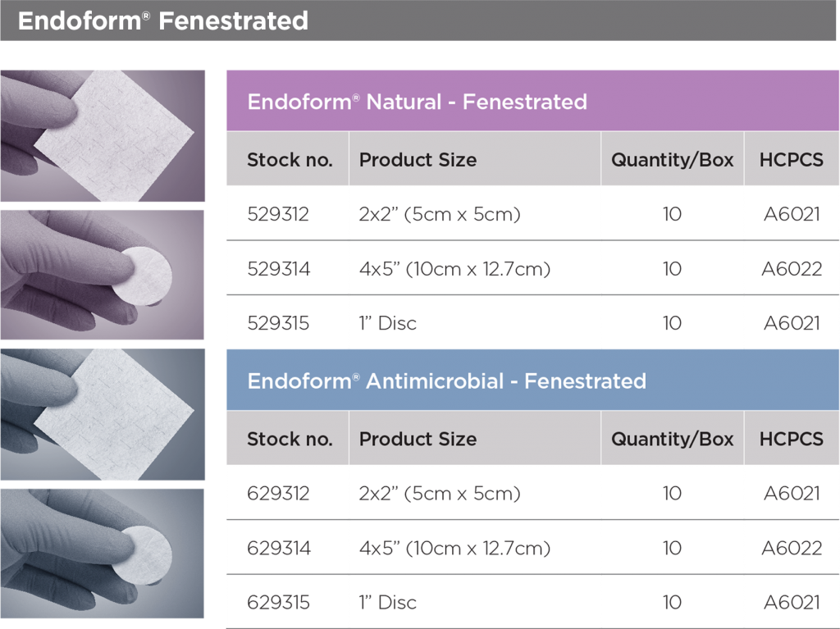This screenshot has height=629, width=840.
Task: Click the 1" Disc size in Natural table
Action: click(x=388, y=323)
